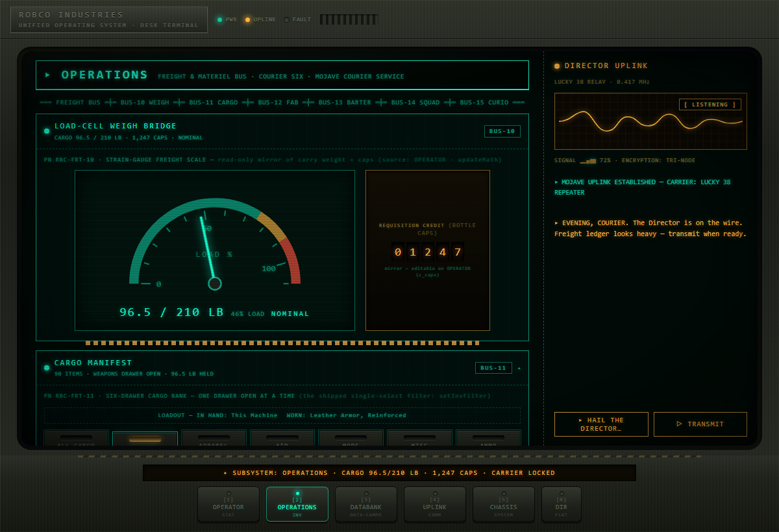
Task: Click the NOMINAL load status text
Action: pyautogui.click(x=290, y=314)
